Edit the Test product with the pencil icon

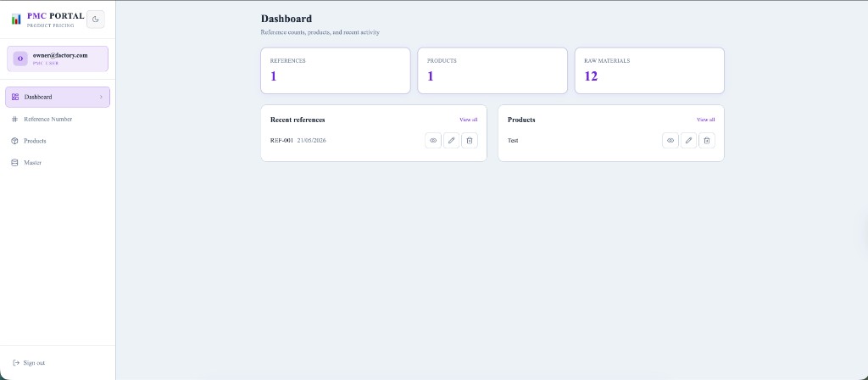688,141
